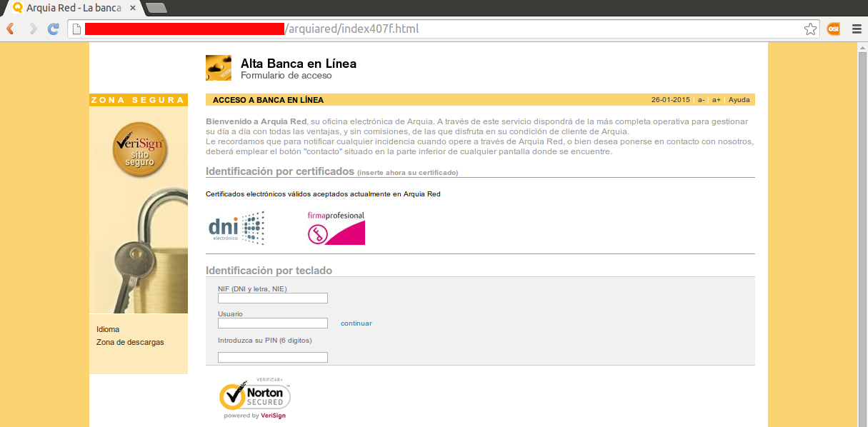Click 'Introduzca su PIN (6 dígitos)' label
The height and width of the screenshot is (427, 868).
tap(265, 340)
